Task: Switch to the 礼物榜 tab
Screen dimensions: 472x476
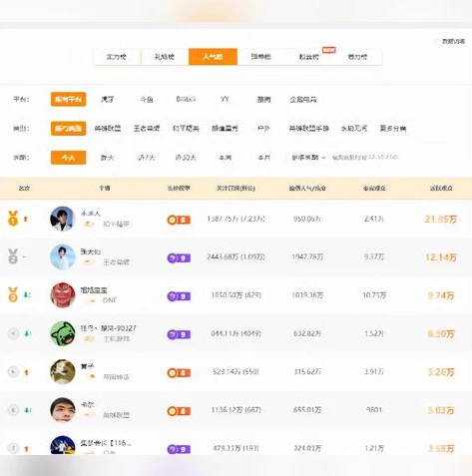Action: pyautogui.click(x=165, y=57)
